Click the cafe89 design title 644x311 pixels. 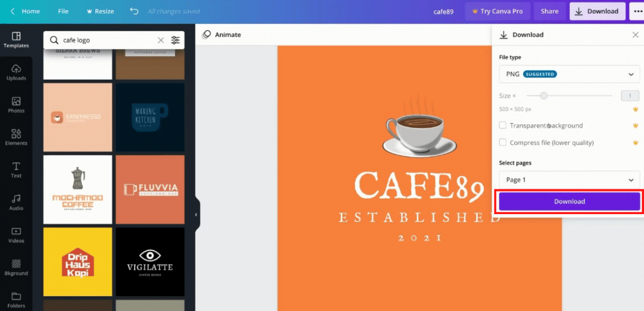(444, 12)
